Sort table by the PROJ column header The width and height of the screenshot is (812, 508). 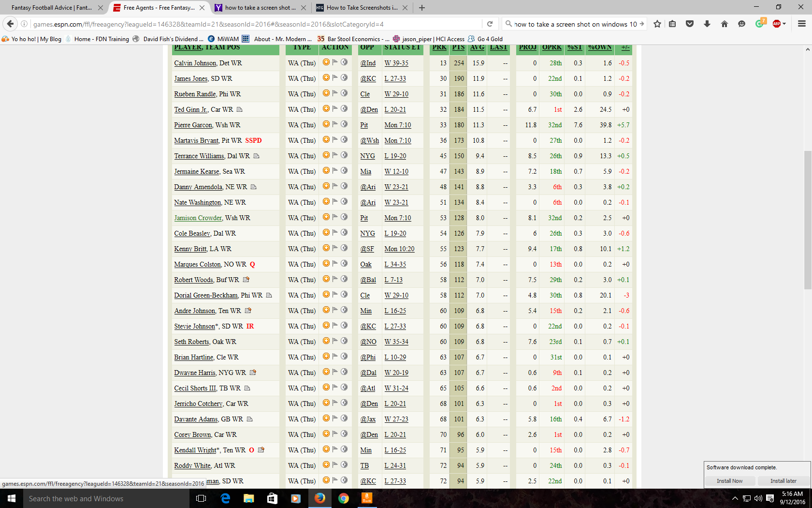[528, 47]
